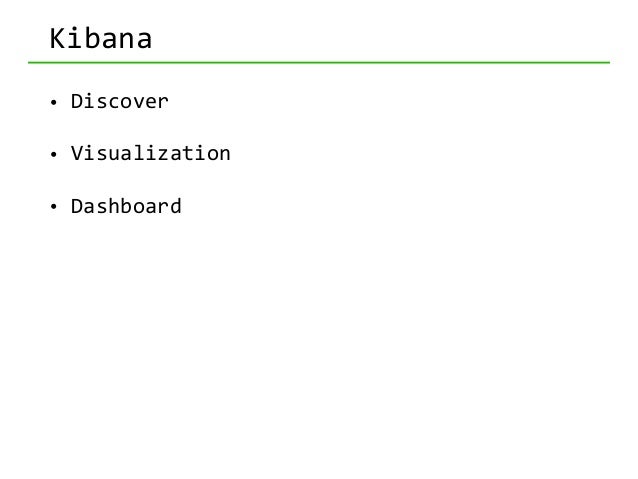Select the Dashboard bullet text
This screenshot has width=638, height=479.
126,206
